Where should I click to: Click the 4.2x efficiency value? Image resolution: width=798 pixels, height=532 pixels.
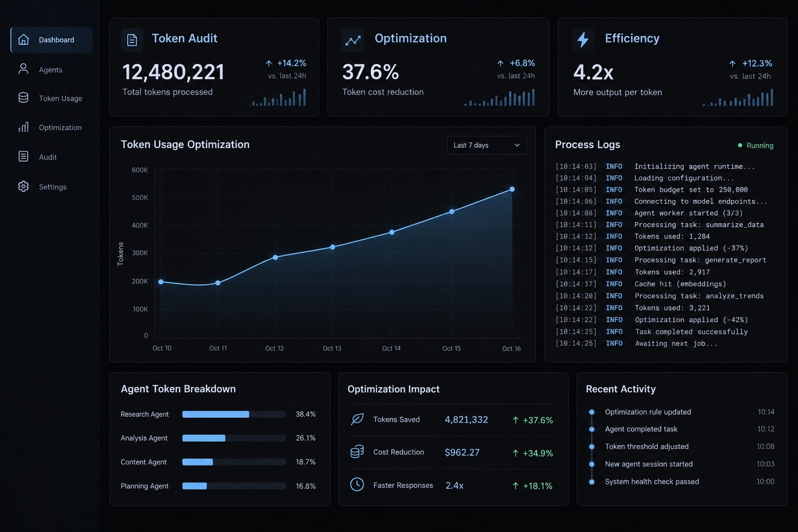click(593, 72)
